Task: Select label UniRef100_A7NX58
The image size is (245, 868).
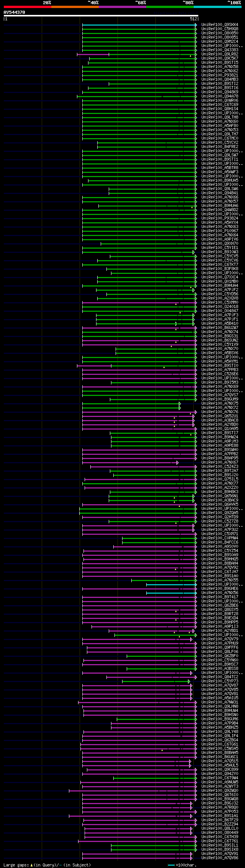Action: pos(220,67)
